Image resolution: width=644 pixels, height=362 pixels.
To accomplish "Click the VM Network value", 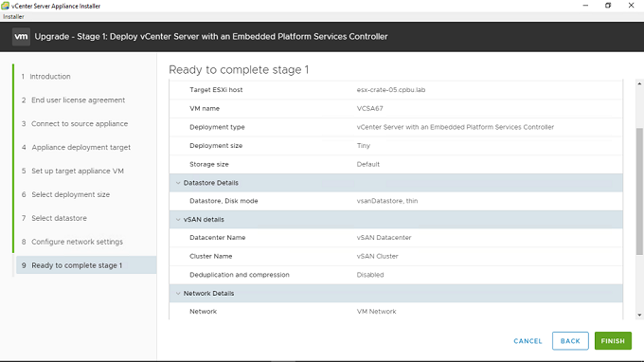I will [376, 312].
